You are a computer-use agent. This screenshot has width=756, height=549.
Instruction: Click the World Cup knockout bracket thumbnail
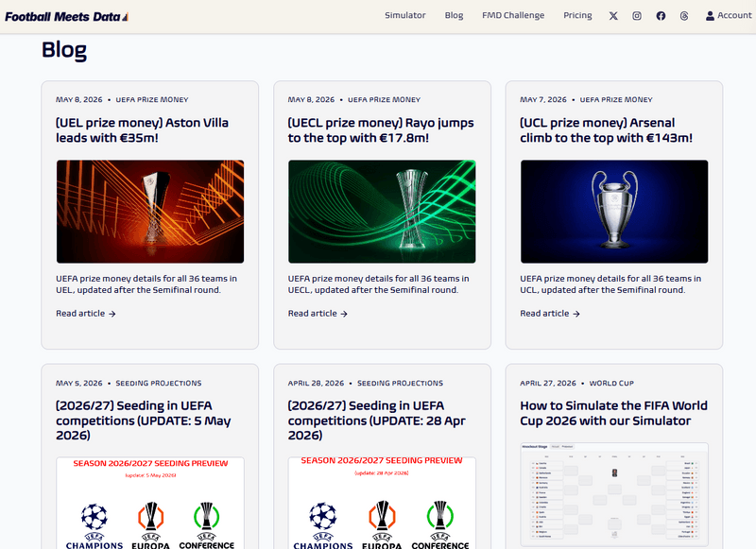(614, 494)
